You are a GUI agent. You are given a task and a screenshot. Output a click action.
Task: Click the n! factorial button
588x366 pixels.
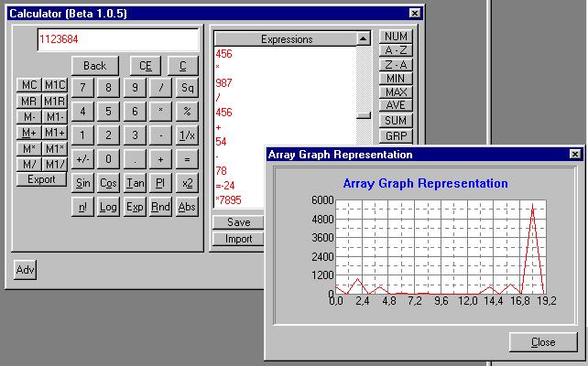pos(82,207)
